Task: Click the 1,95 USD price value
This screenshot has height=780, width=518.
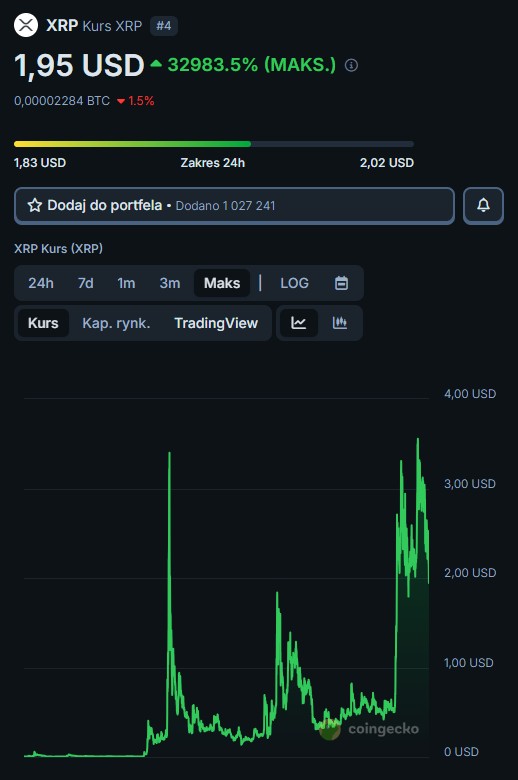Action: point(79,66)
